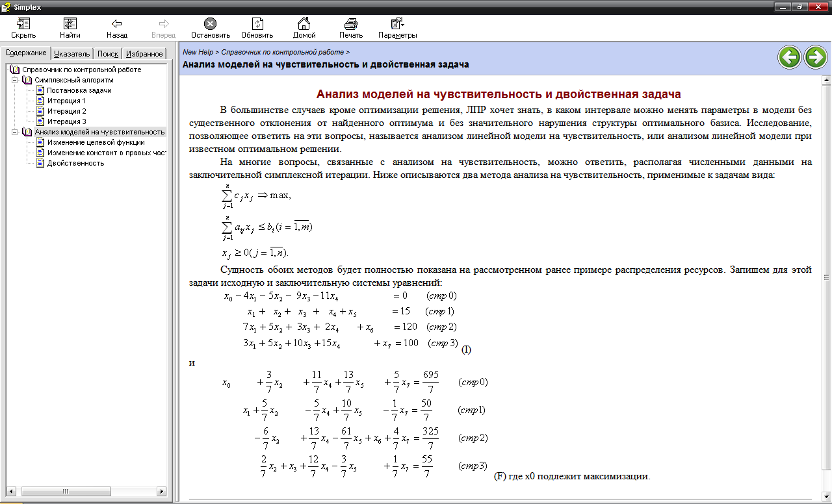Collapse the Анализ моделей на чувствительность node
The image size is (832, 504).
[14, 132]
